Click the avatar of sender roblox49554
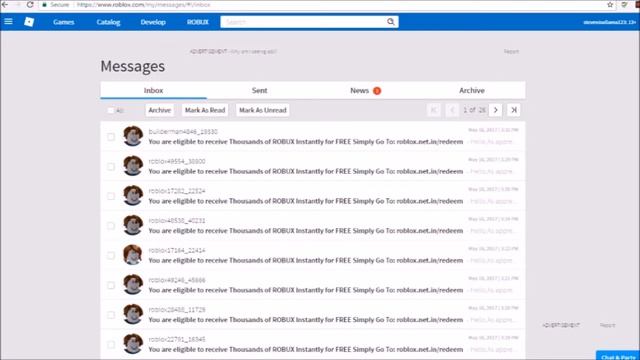The height and width of the screenshot is (360, 640). pos(133,166)
